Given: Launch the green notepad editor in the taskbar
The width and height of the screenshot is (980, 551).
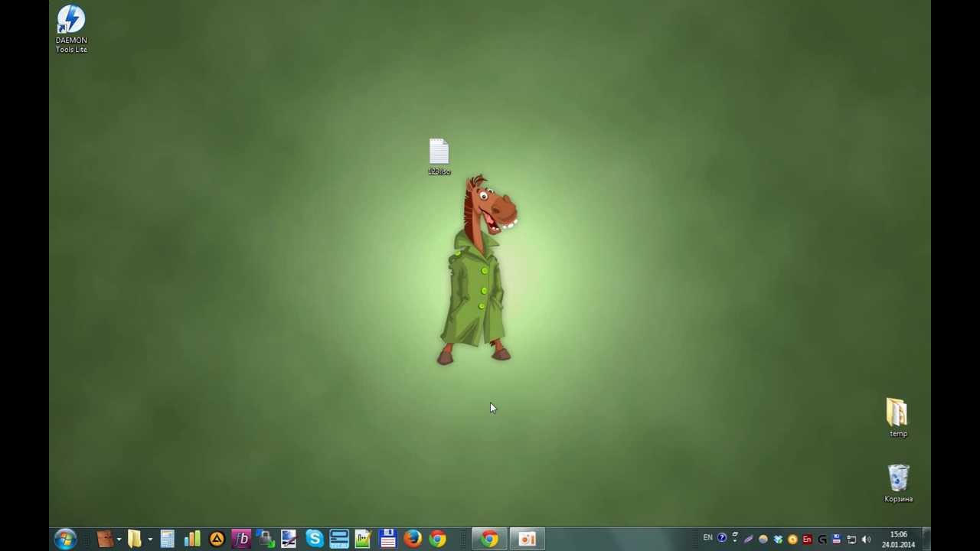Looking at the screenshot, I should [x=363, y=540].
